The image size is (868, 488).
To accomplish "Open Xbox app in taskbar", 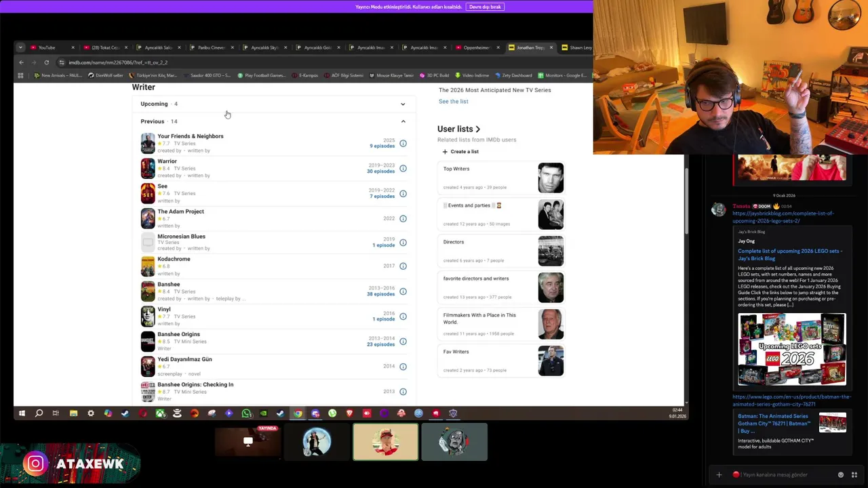I will 160,413.
